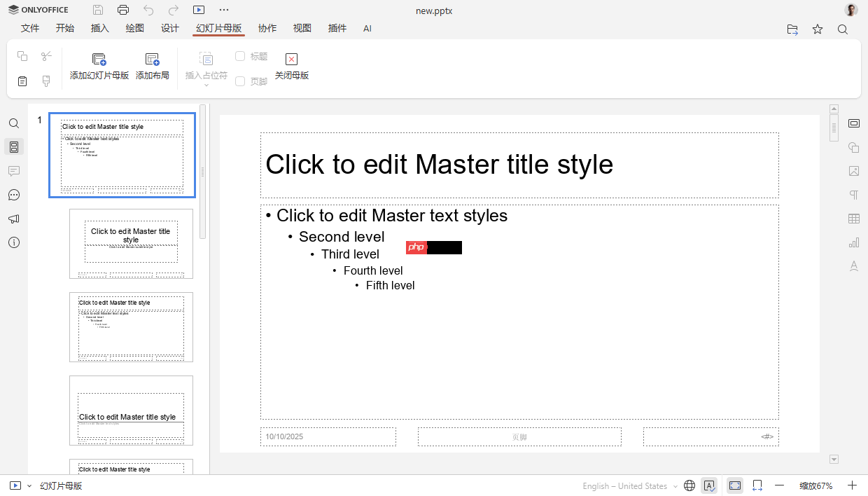The width and height of the screenshot is (868, 496).
Task: Open the 插入 menu tab
Action: pos(99,29)
